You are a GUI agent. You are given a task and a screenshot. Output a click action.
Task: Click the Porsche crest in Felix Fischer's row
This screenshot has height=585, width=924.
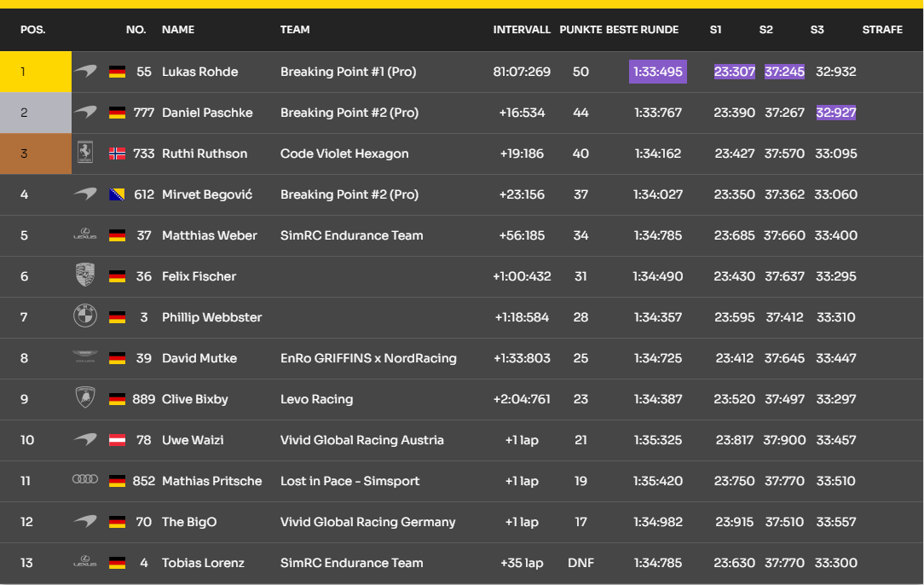click(x=85, y=276)
